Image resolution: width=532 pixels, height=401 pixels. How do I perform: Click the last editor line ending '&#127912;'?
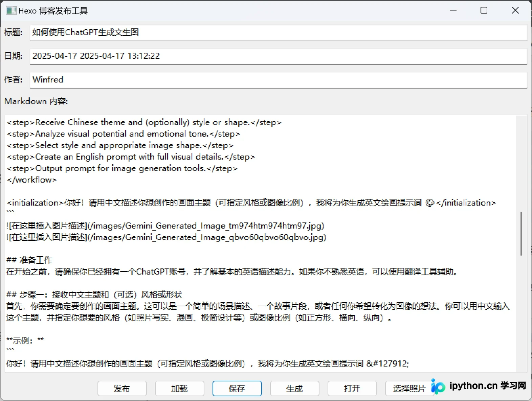coord(207,363)
